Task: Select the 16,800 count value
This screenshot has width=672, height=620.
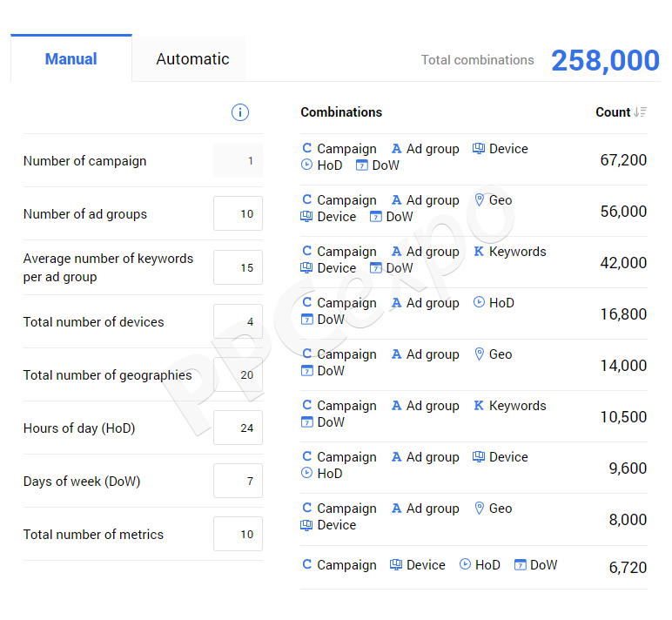Action: pos(623,314)
